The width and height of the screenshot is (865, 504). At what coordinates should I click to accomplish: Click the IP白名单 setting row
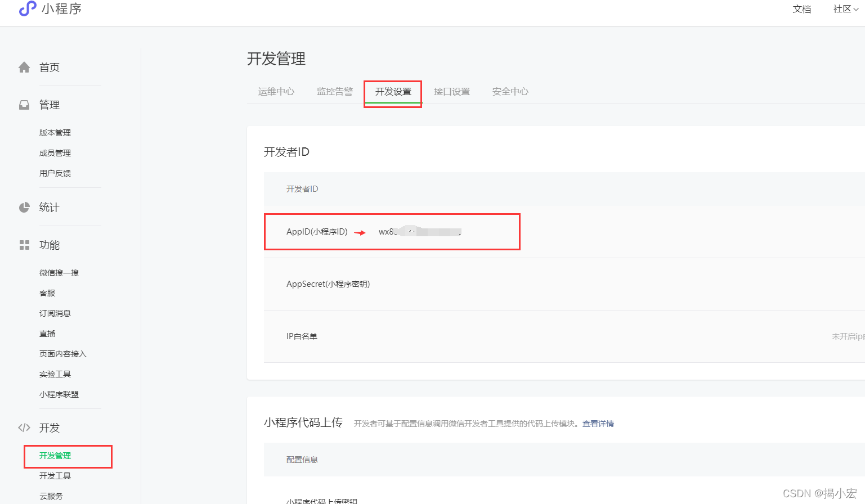click(x=302, y=336)
